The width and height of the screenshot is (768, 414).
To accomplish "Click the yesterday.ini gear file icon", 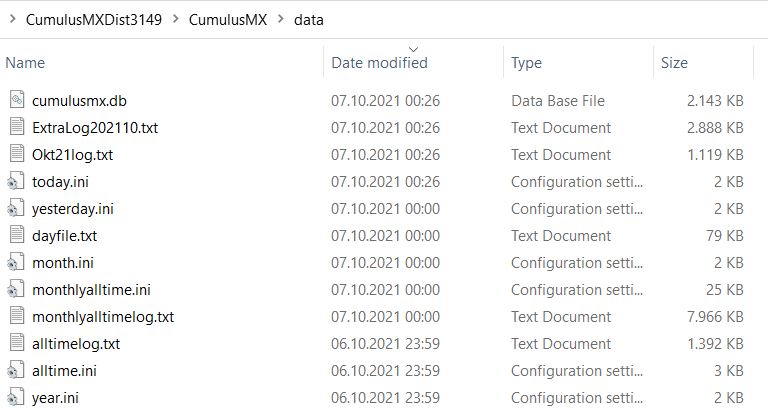I will click(16, 209).
